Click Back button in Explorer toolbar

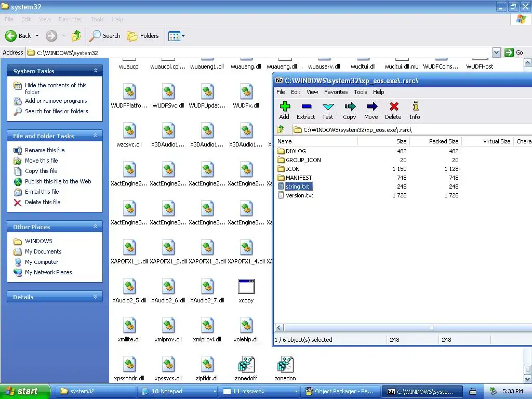pos(18,36)
